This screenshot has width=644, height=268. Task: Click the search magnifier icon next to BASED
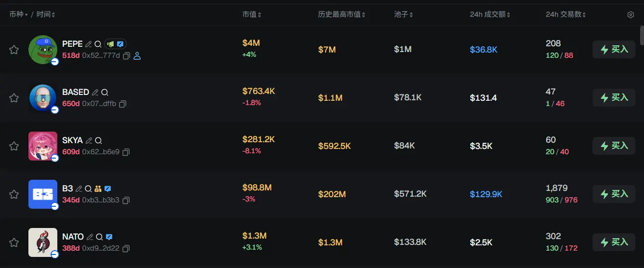105,92
